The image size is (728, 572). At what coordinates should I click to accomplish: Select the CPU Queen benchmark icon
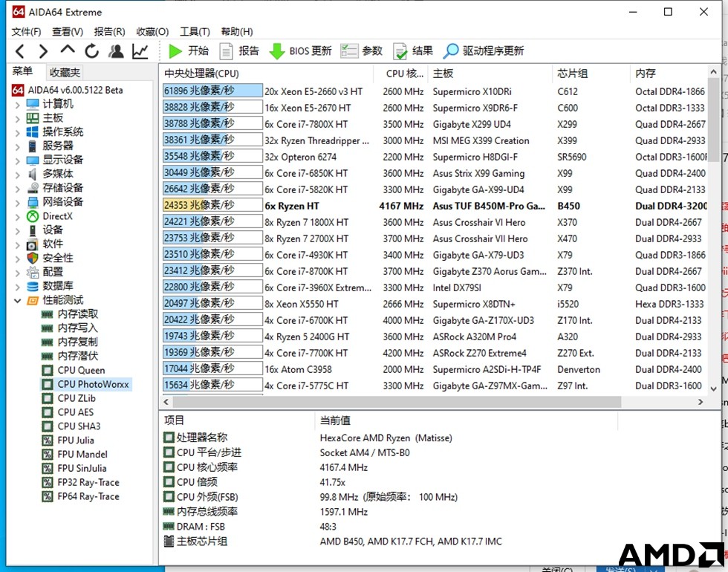point(48,371)
